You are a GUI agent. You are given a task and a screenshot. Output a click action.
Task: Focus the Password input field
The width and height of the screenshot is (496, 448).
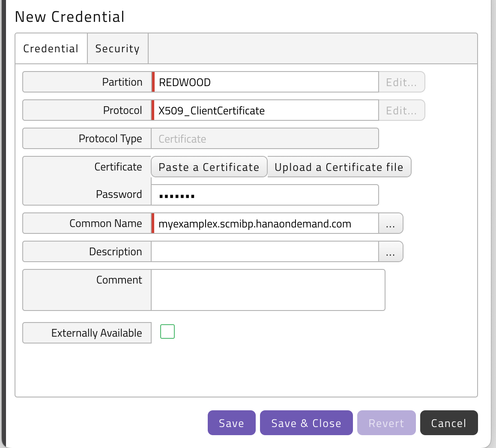(265, 195)
